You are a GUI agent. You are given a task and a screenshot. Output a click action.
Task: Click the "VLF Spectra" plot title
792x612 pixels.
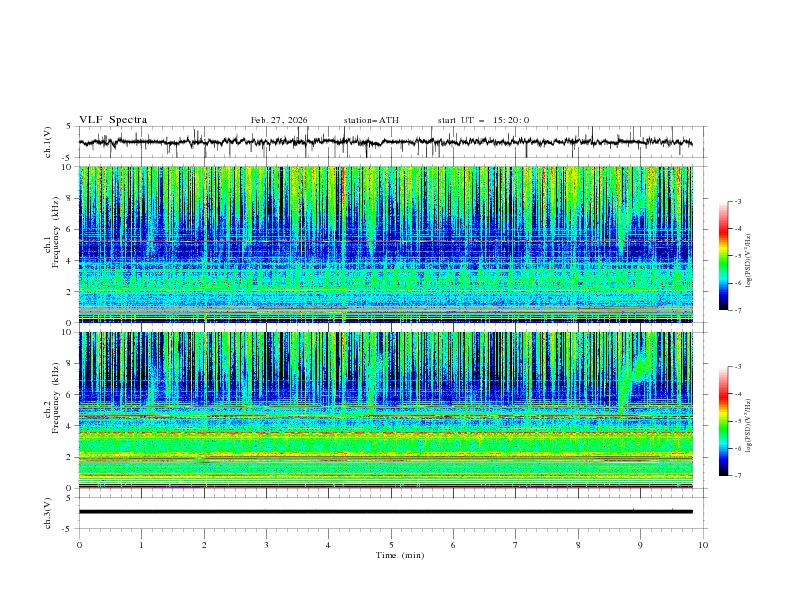[113, 120]
